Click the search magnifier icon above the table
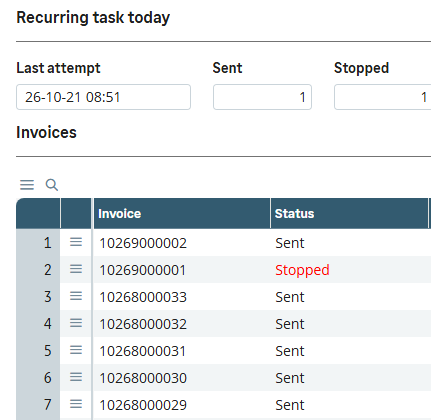The height and width of the screenshot is (420, 431). pos(52,185)
